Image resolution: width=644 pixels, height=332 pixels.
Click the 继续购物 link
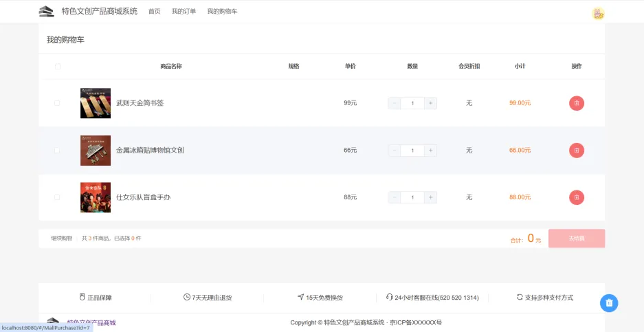(x=61, y=239)
